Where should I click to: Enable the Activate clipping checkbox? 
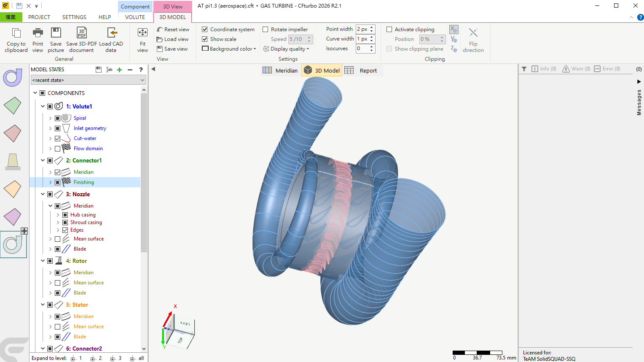click(x=389, y=29)
